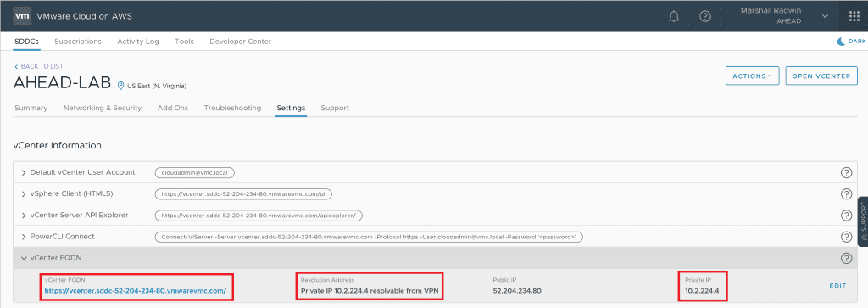
Task: Toggle the DARK theme switch
Action: pyautogui.click(x=851, y=42)
